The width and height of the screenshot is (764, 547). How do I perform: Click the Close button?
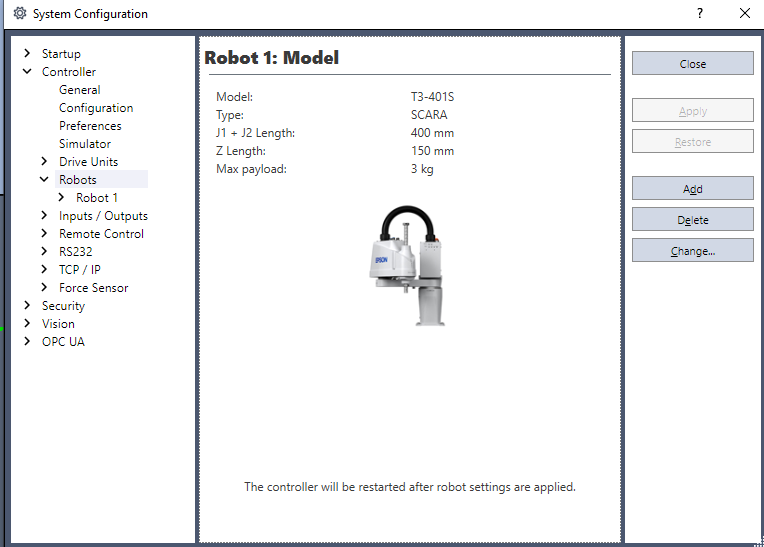pos(692,63)
